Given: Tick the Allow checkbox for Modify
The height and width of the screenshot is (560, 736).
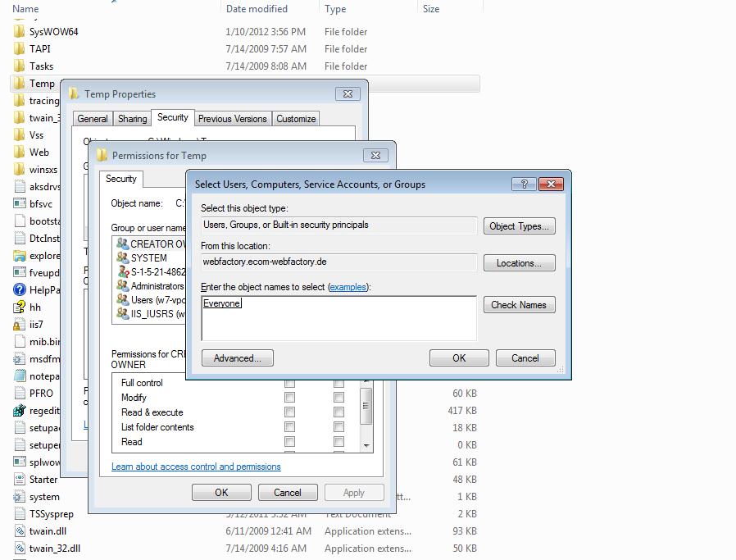Looking at the screenshot, I should pos(289,398).
